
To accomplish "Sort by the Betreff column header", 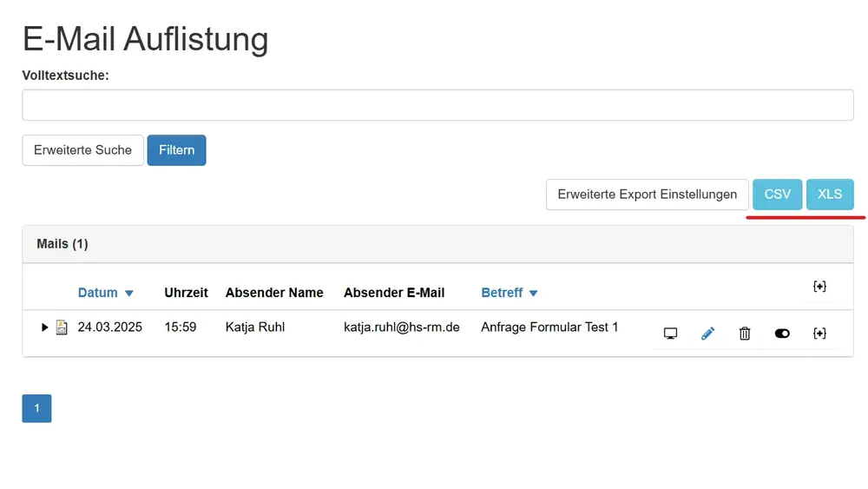I will pyautogui.click(x=502, y=293).
